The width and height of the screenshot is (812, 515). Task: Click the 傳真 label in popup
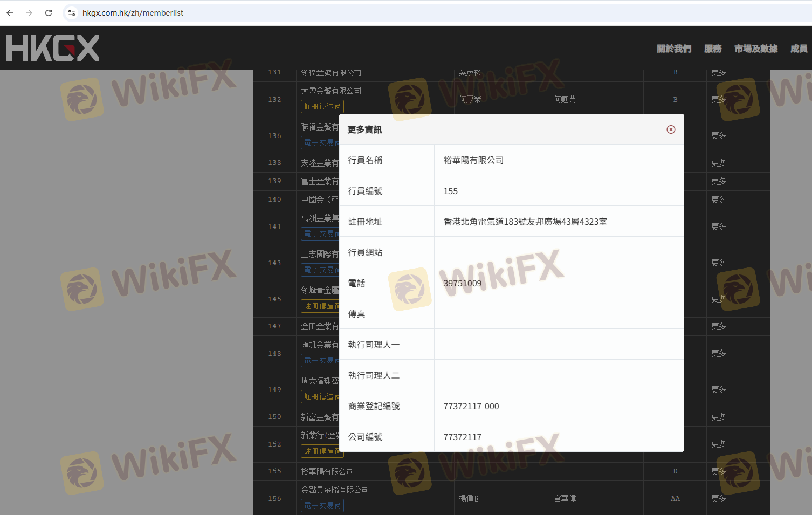click(356, 314)
